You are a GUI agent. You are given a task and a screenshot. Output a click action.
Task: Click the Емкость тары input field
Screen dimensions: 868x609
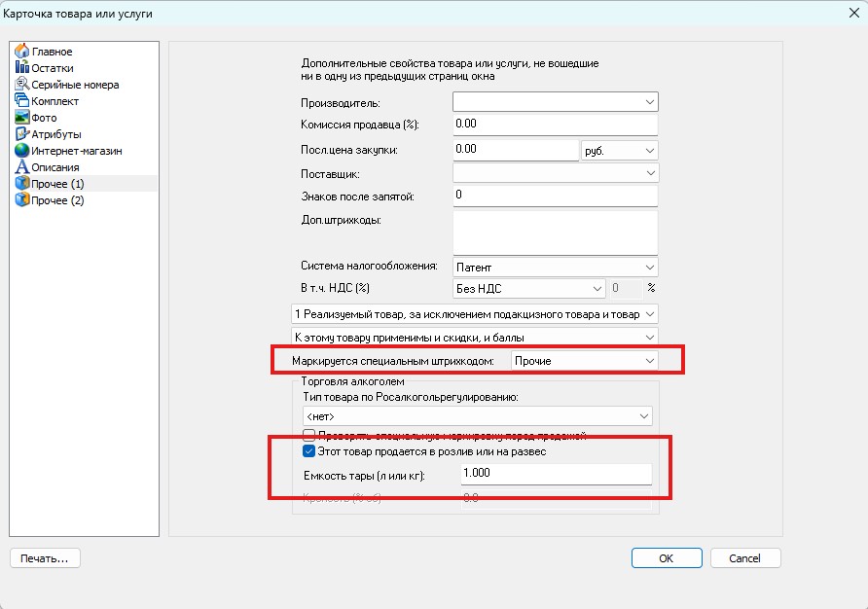tap(556, 474)
